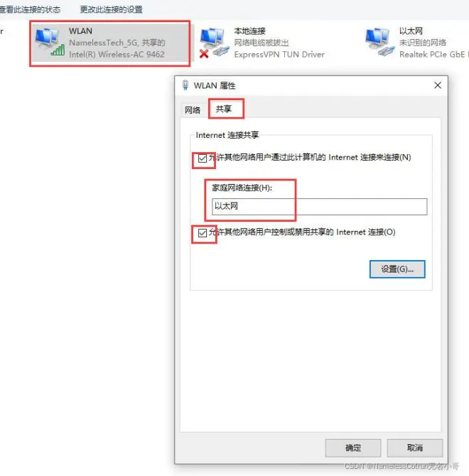
Task: Click 查看此连接的状态 toolbar command
Action: point(30,9)
